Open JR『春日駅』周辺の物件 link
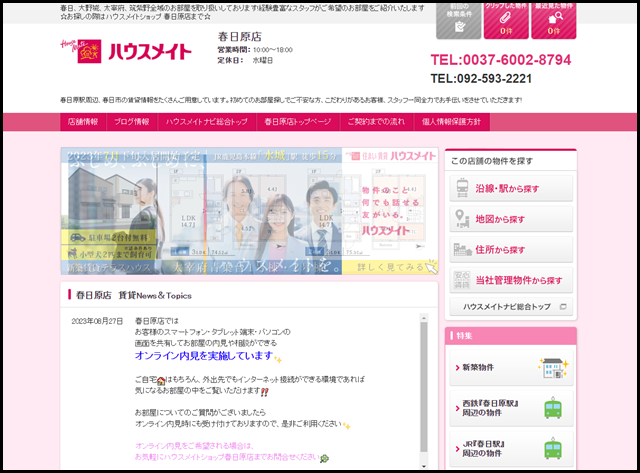 coord(511,448)
